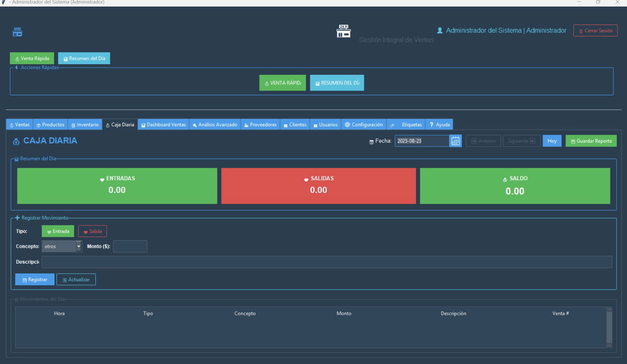Expand the Concepto dropdown arrow
The height and width of the screenshot is (364, 627).
(x=79, y=246)
